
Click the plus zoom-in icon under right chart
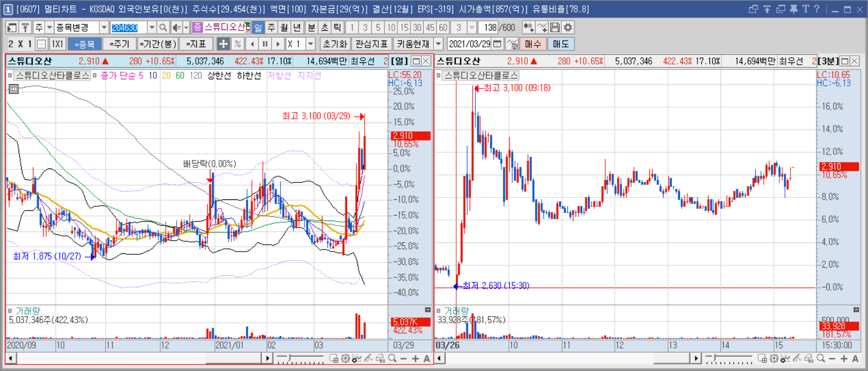844,358
